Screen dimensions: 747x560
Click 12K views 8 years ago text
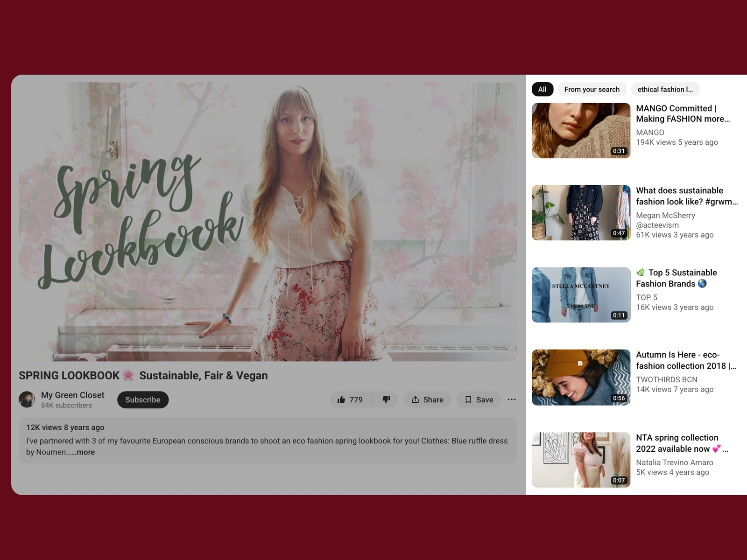pos(65,427)
